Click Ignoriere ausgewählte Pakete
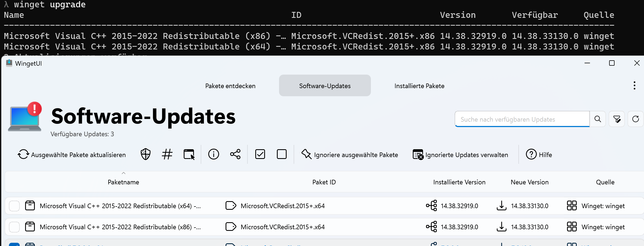This screenshot has width=644, height=246. click(350, 155)
